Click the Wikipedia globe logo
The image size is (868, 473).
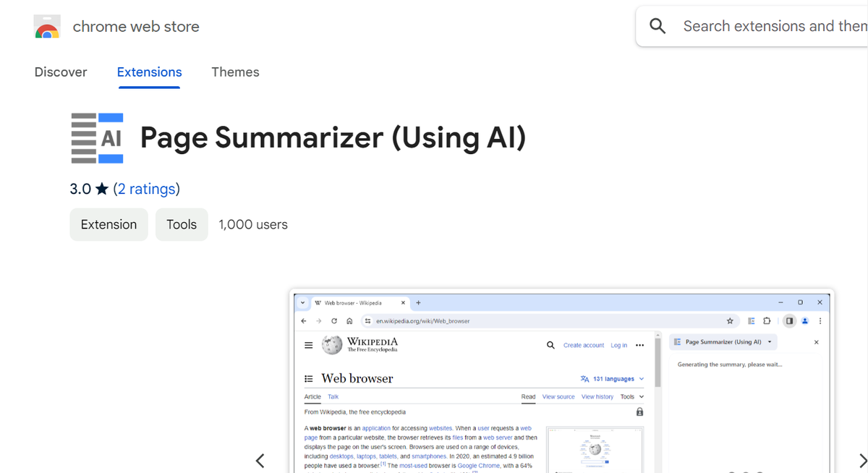[x=331, y=345]
